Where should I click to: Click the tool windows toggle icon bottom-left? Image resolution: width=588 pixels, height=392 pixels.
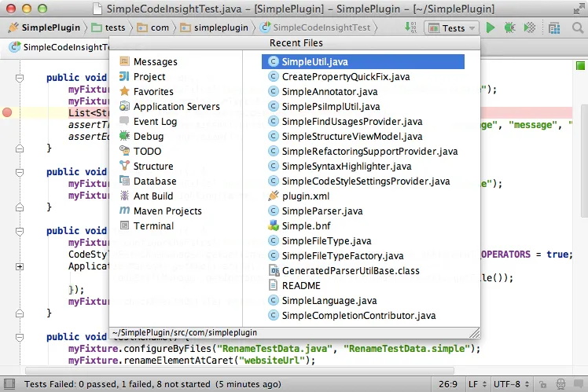coord(9,384)
